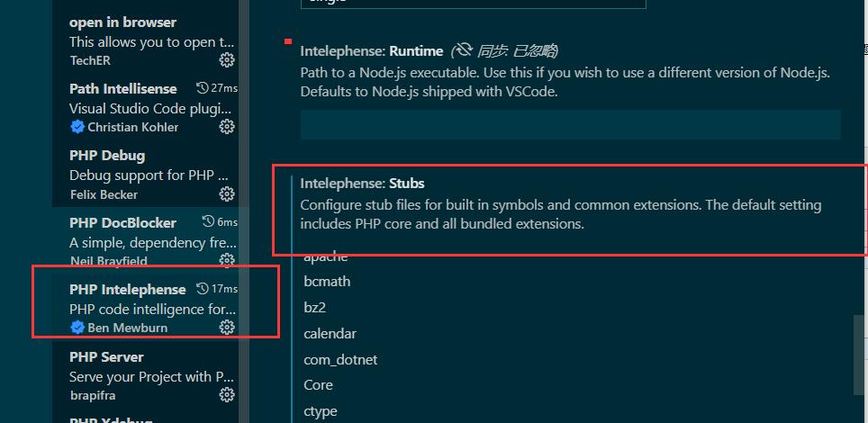
Task: Click the 27ms activation time clock icon
Action: click(x=202, y=88)
